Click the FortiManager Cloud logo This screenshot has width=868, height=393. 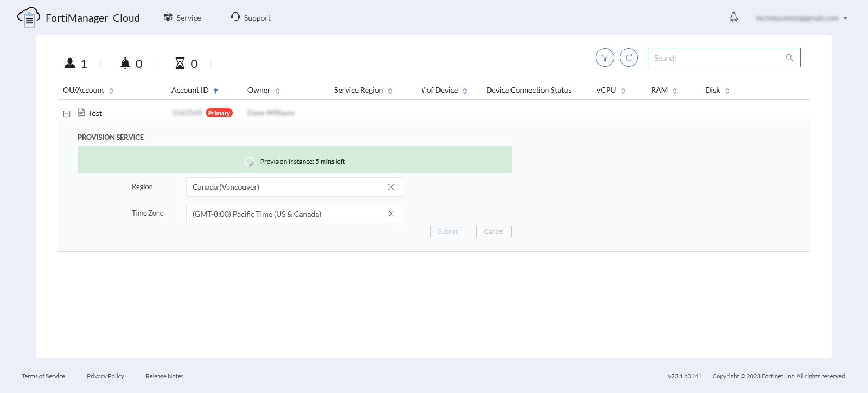pyautogui.click(x=29, y=17)
